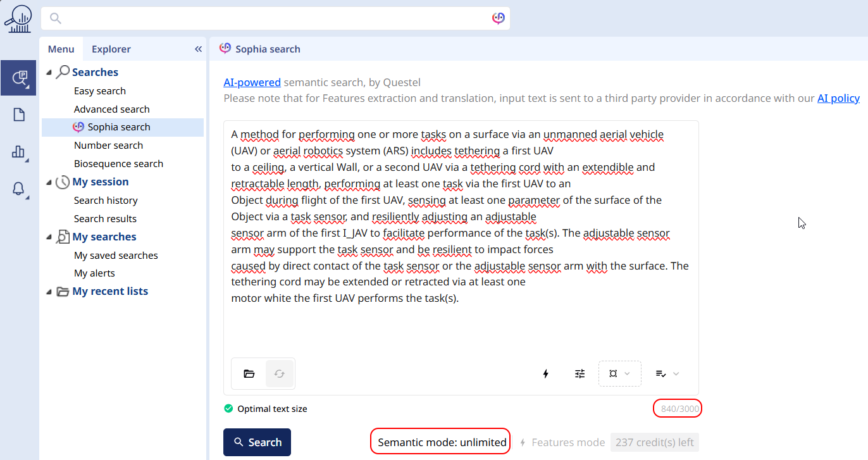Select Features mode option
This screenshot has height=460, width=868.
[562, 443]
